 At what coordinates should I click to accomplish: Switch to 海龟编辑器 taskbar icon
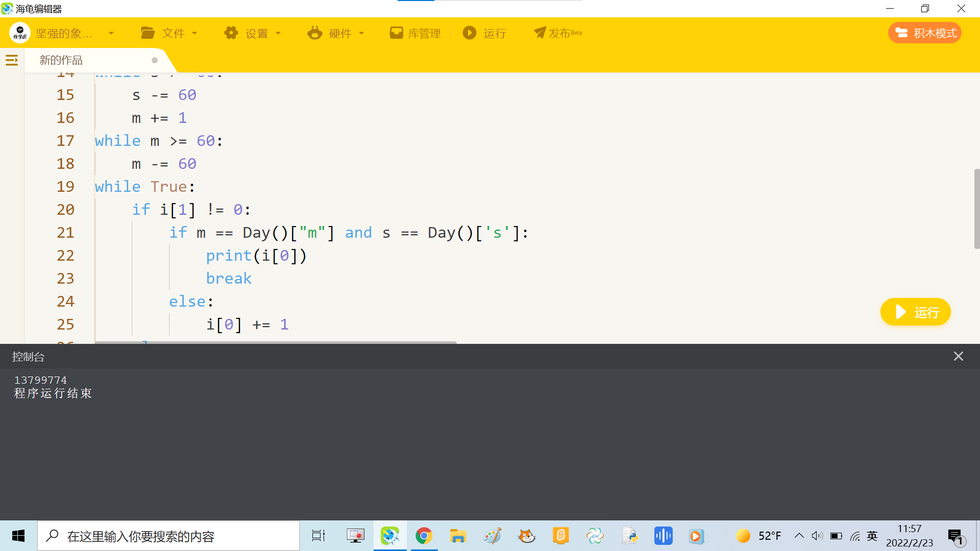(390, 536)
